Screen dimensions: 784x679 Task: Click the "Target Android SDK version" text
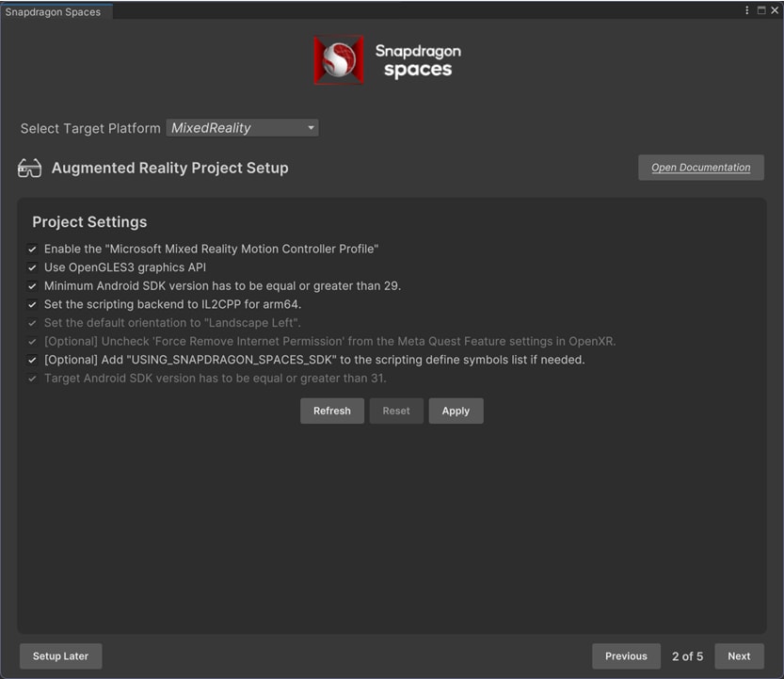point(215,379)
